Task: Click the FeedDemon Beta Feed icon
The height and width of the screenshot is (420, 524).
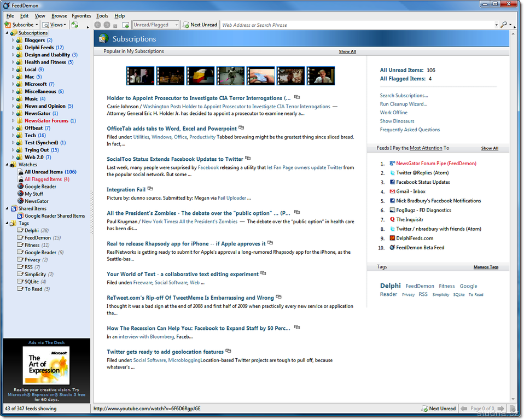Action: coord(392,248)
